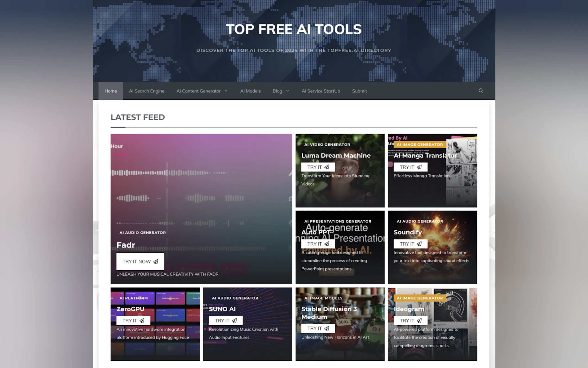Click the Fadr waveform featured thumbnail

tap(201, 185)
